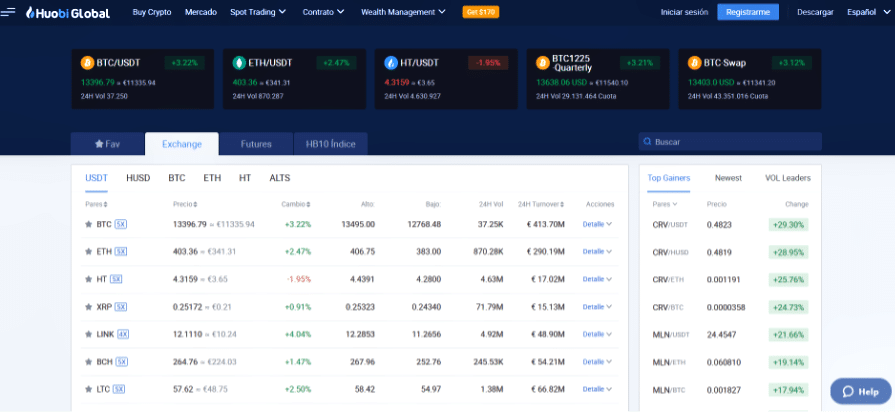
Task: Click the ETH/USDT coin icon
Action: [239, 63]
